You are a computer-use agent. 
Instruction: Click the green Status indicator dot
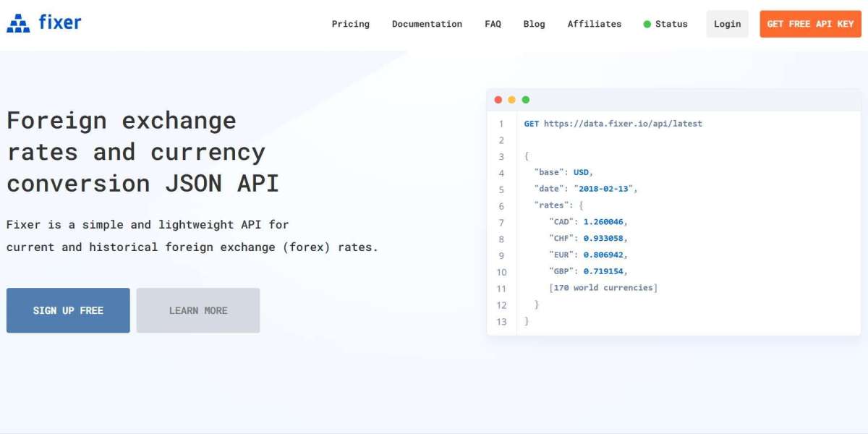point(647,24)
